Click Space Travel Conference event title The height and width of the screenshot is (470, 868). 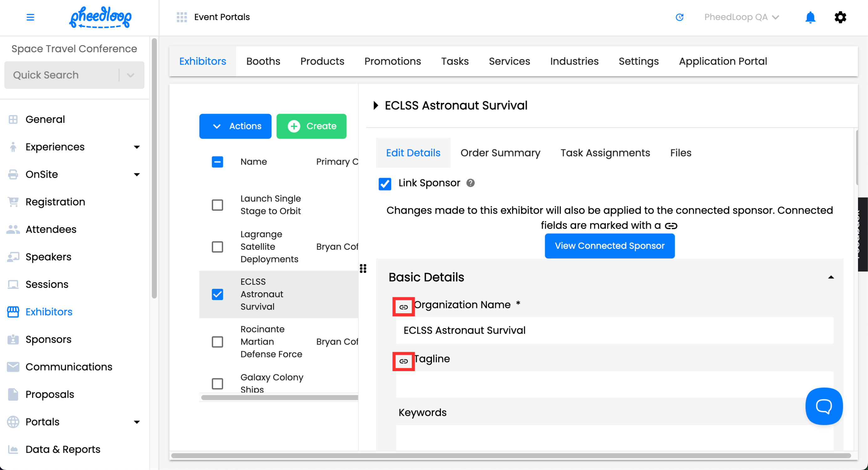[74, 49]
